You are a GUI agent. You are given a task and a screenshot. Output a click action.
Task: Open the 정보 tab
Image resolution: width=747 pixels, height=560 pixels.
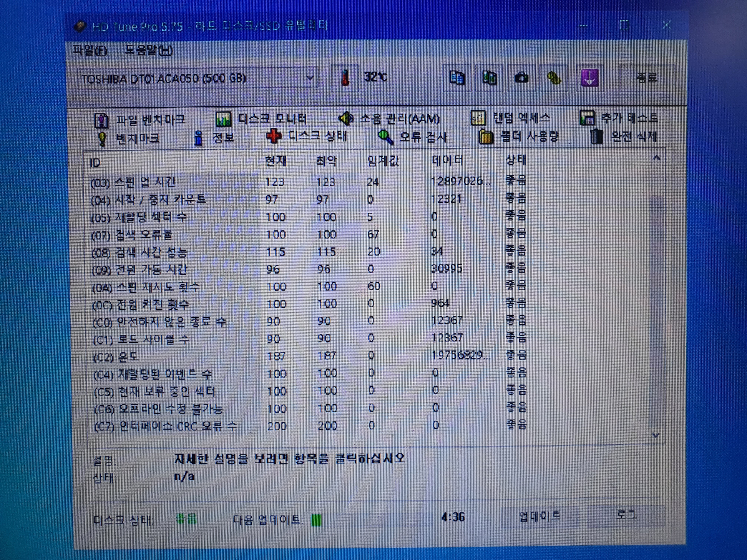tap(214, 138)
